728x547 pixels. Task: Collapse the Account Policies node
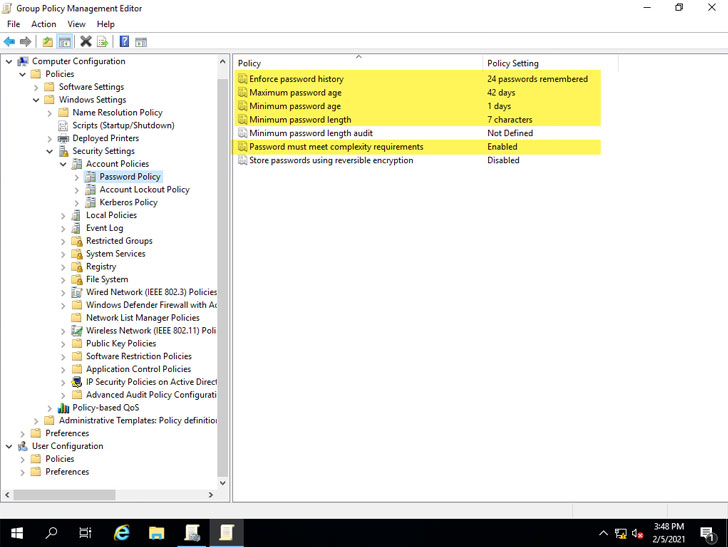coord(63,164)
